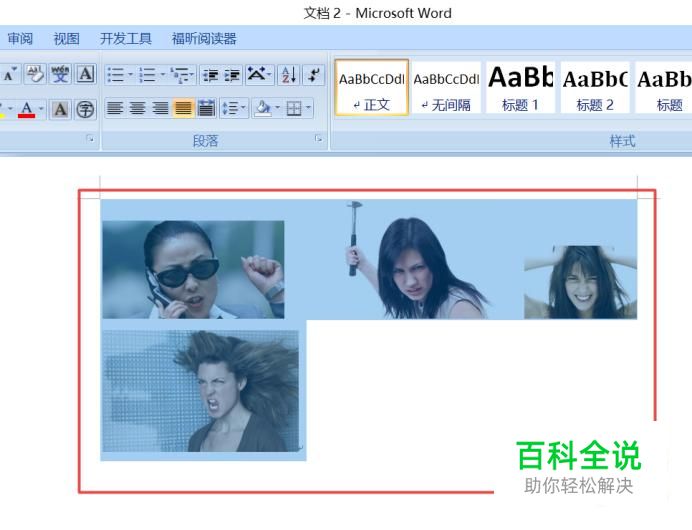Apply the 标题 2 style

[595, 87]
